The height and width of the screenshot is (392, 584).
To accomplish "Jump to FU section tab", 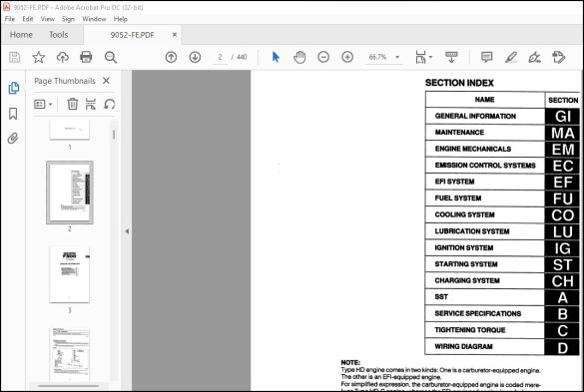I will click(563, 198).
